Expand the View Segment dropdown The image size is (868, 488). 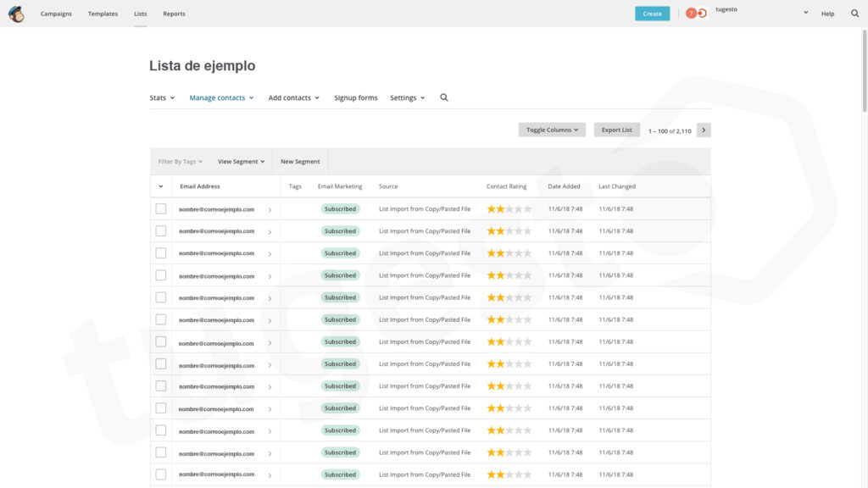(x=241, y=162)
